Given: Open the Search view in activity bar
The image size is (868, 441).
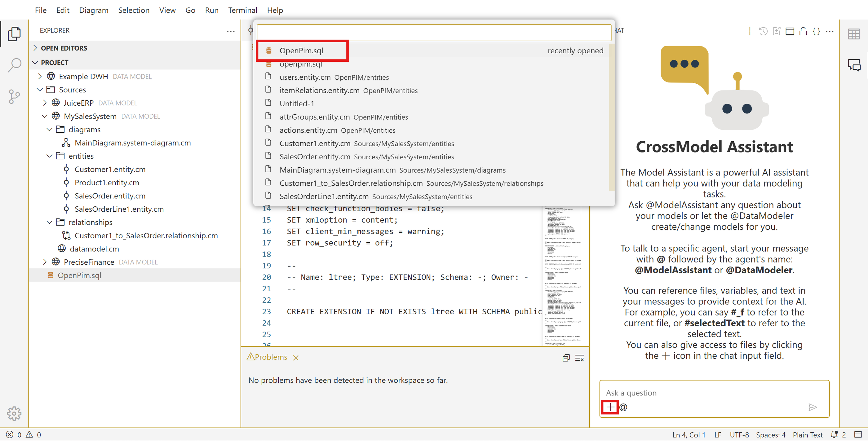Looking at the screenshot, I should point(14,65).
